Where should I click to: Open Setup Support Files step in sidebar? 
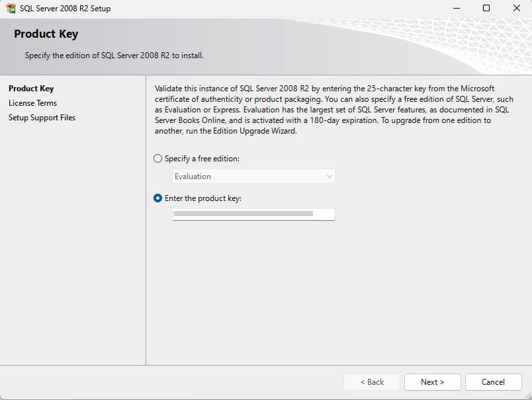42,118
